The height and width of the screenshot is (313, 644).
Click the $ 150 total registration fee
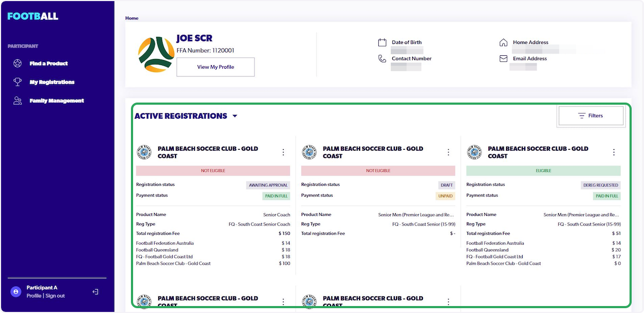tap(284, 234)
